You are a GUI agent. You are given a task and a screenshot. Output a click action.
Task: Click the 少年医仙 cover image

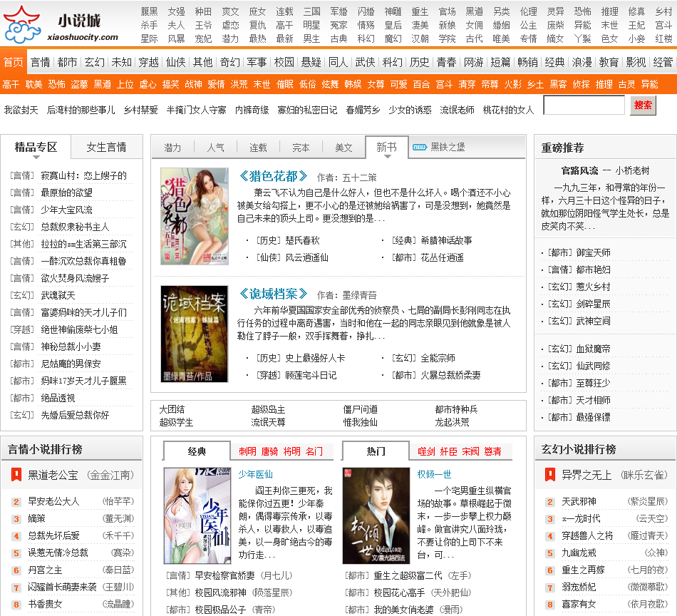[x=197, y=517]
